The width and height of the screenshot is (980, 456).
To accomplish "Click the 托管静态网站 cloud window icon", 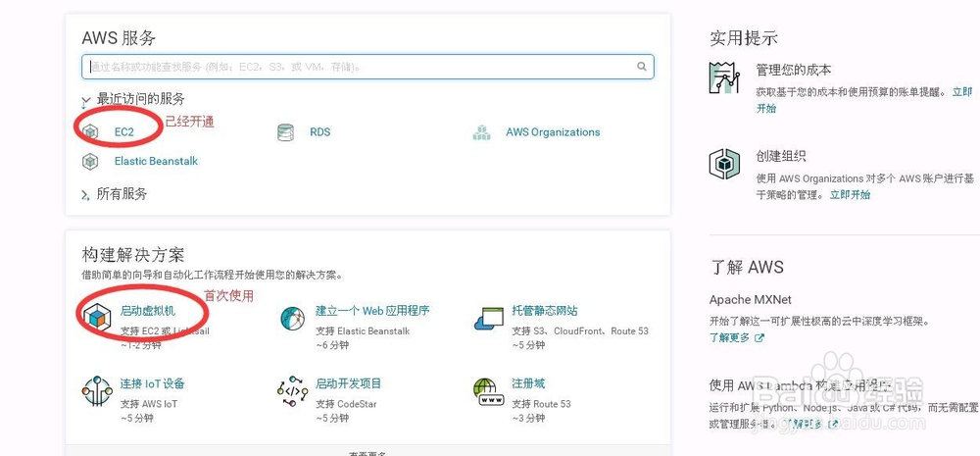I will coord(489,319).
